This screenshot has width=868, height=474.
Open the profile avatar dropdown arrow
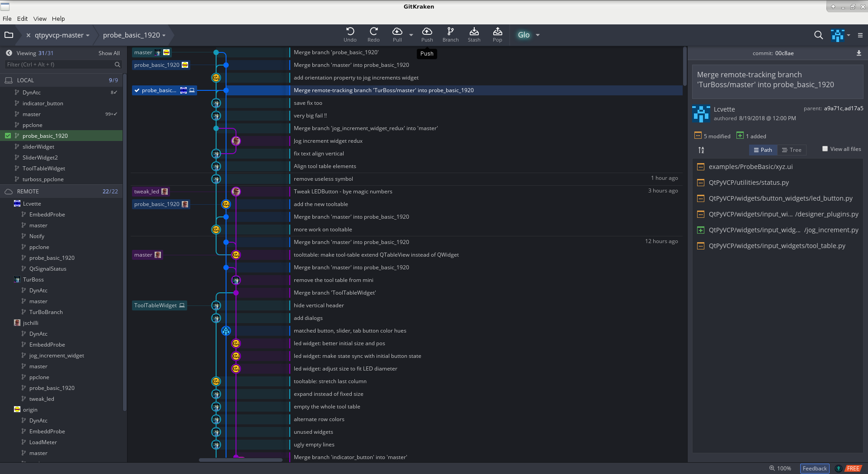pyautogui.click(x=849, y=35)
